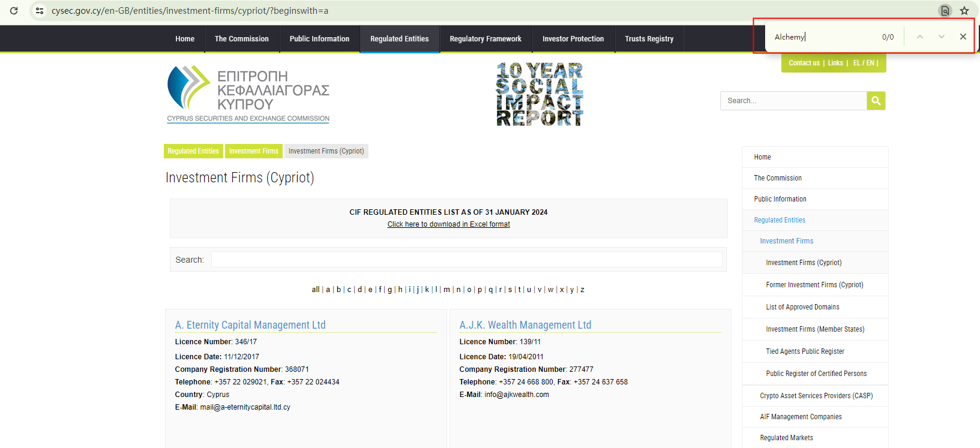This screenshot has width=980, height=448.
Task: Select Former Investment Firms (Cypriot) in sidebar
Action: click(x=814, y=285)
